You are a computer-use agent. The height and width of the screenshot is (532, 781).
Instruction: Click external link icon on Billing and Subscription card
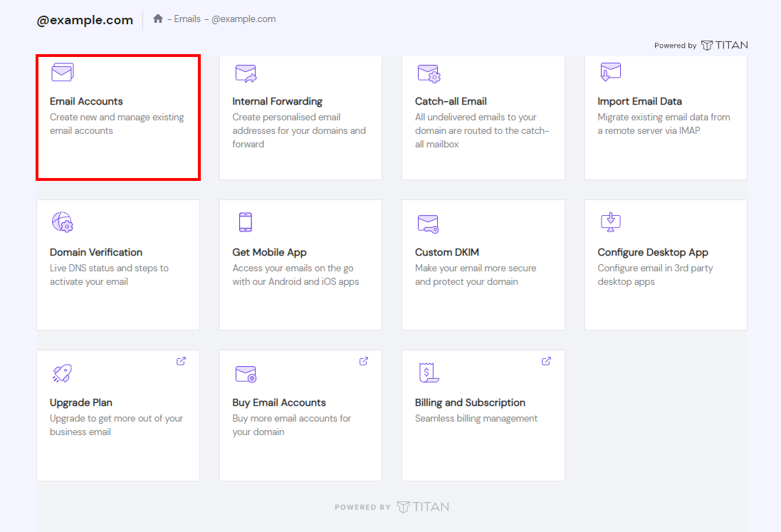coord(546,361)
